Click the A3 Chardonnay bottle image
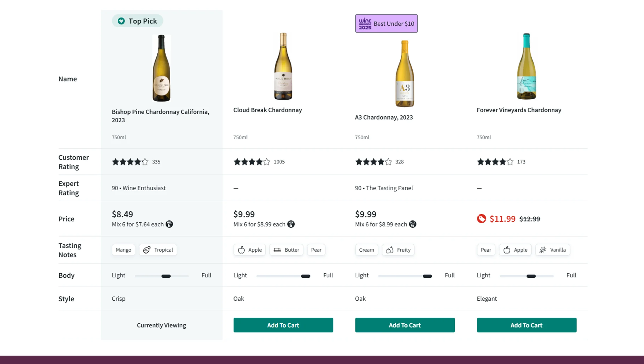 tap(405, 74)
